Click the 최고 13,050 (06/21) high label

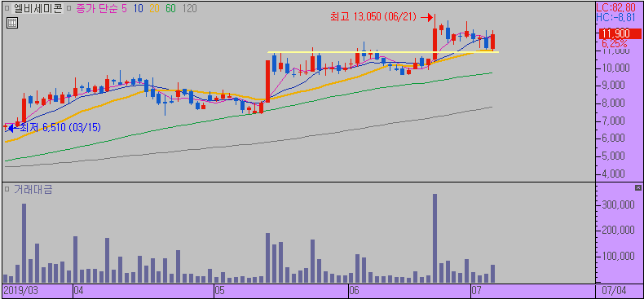pyautogui.click(x=373, y=17)
